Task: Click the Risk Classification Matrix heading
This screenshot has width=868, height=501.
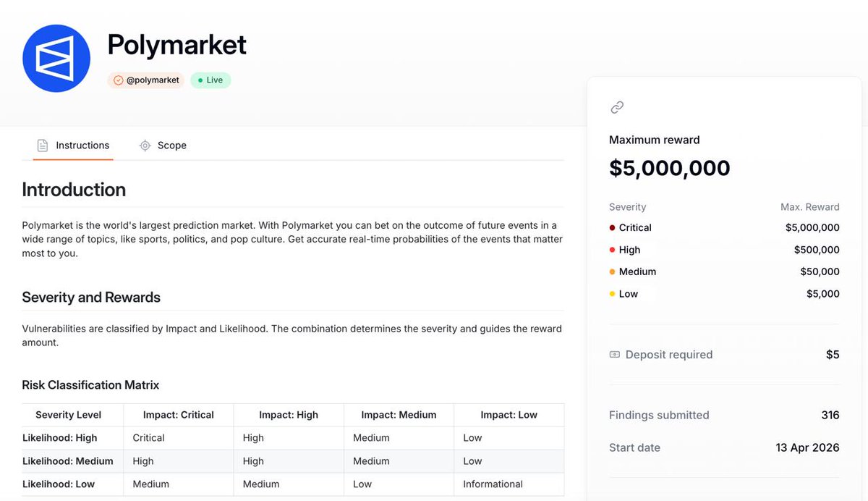Action: (x=90, y=385)
